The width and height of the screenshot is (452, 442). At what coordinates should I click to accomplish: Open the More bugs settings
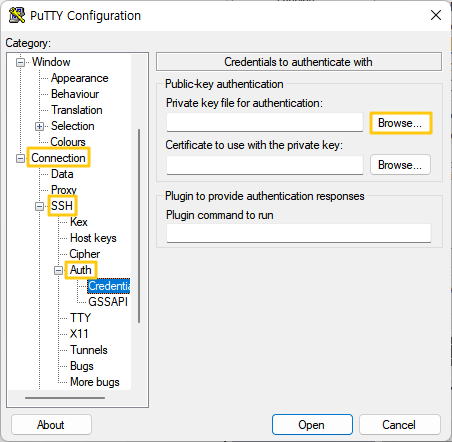[95, 382]
